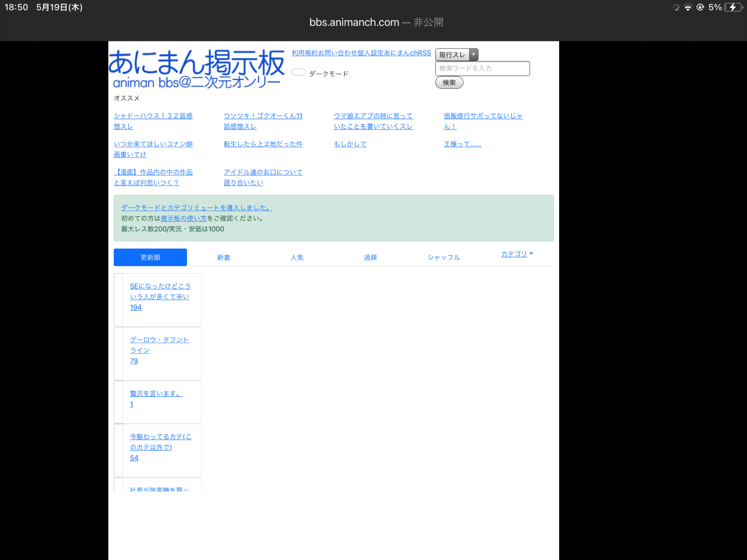Viewport: 747px width, 560px height.
Task: Open the お問い合わせ header link
Action: click(x=338, y=53)
